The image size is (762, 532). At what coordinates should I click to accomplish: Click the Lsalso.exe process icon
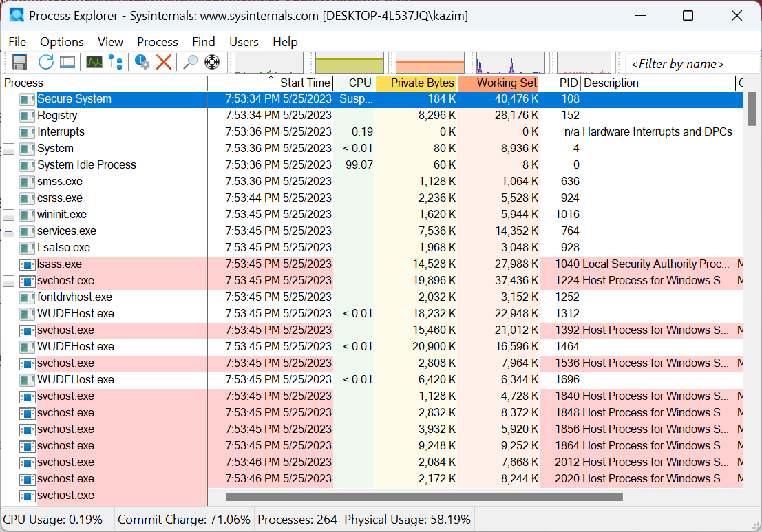click(28, 248)
